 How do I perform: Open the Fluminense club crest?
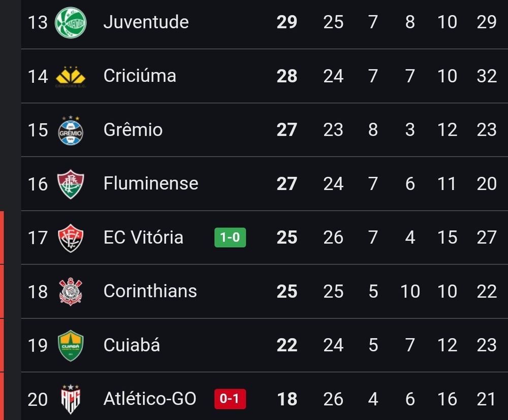pyautogui.click(x=71, y=184)
